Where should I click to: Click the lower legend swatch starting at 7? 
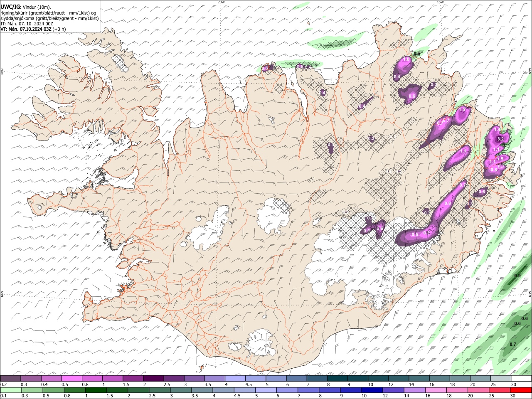[x=308, y=390]
